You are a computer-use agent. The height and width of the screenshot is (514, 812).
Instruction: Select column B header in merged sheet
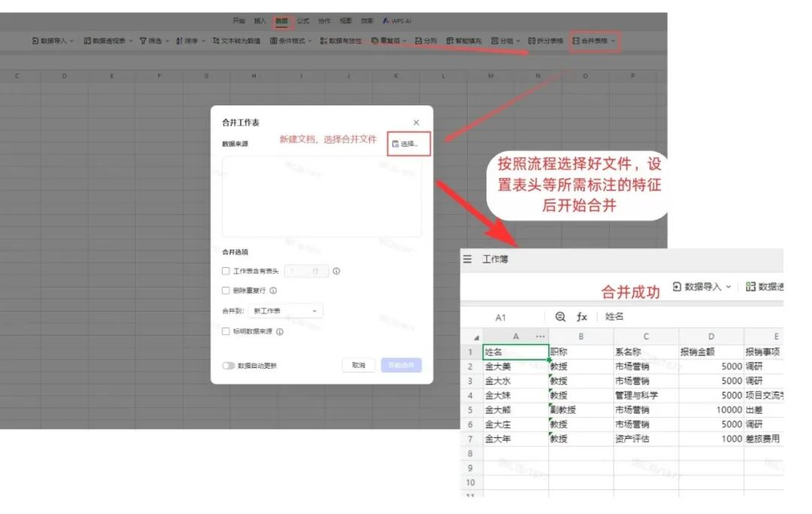pos(581,337)
